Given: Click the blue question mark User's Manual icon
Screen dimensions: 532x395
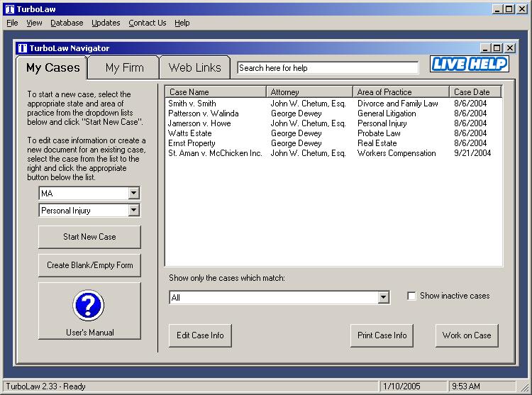Looking at the screenshot, I should 88,305.
